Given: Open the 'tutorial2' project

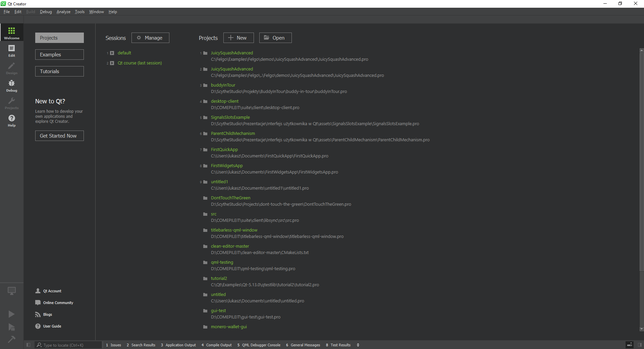Looking at the screenshot, I should pos(219,279).
